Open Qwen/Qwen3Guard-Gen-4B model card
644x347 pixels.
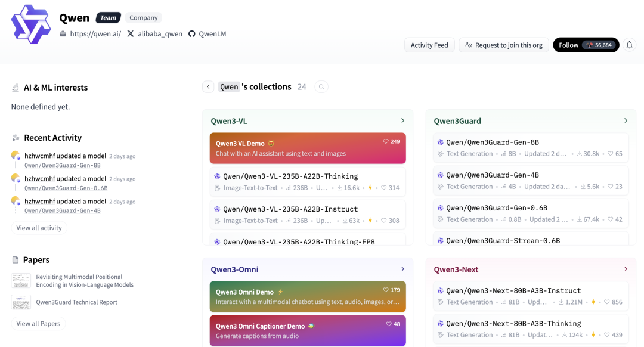[531, 180]
